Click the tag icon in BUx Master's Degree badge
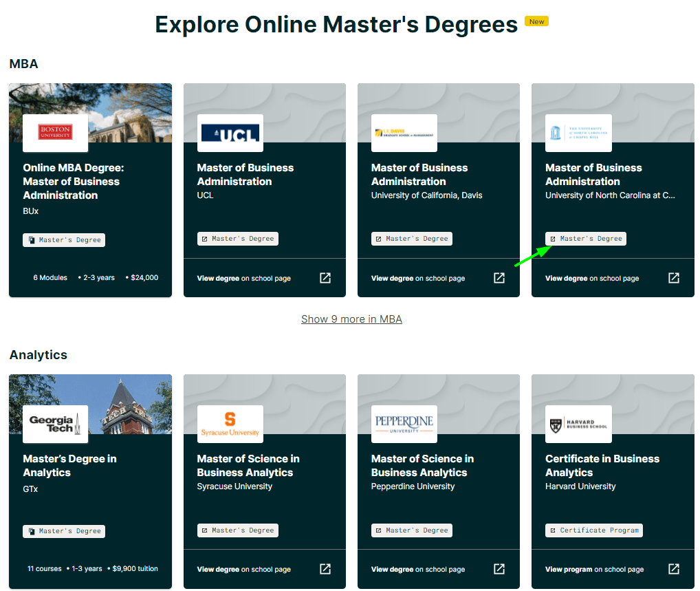 tap(32, 240)
